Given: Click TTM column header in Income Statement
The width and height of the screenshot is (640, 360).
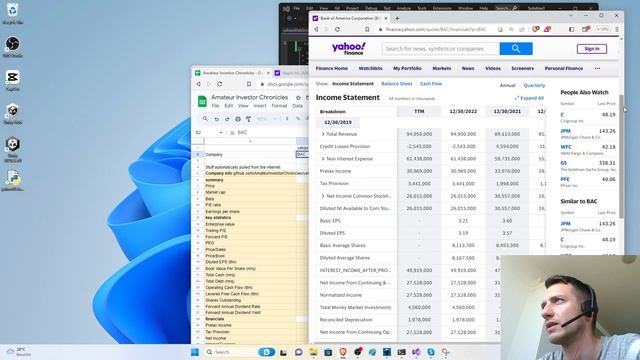Looking at the screenshot, I should (x=419, y=111).
